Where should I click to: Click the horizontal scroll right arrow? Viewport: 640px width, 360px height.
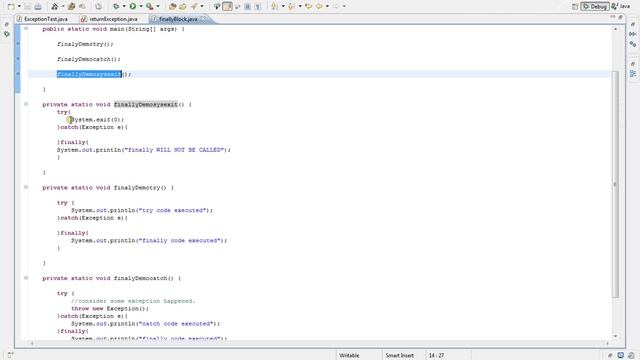(x=607, y=343)
